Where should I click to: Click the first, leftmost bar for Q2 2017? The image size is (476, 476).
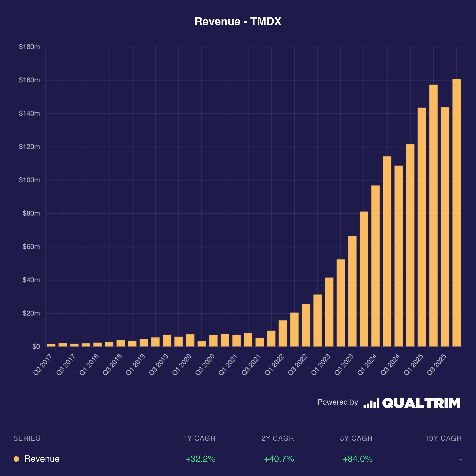tap(51, 345)
